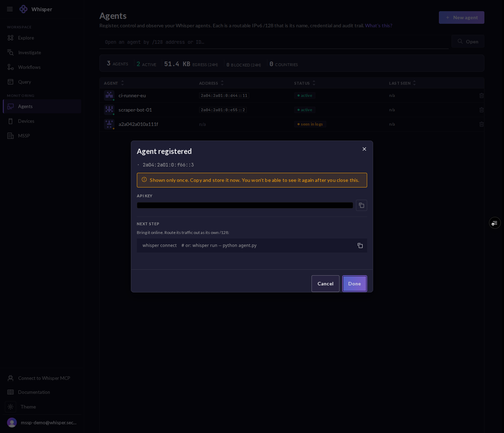Open the Agents sidebar item
Viewport: 504px width, 433px height.
[42, 106]
